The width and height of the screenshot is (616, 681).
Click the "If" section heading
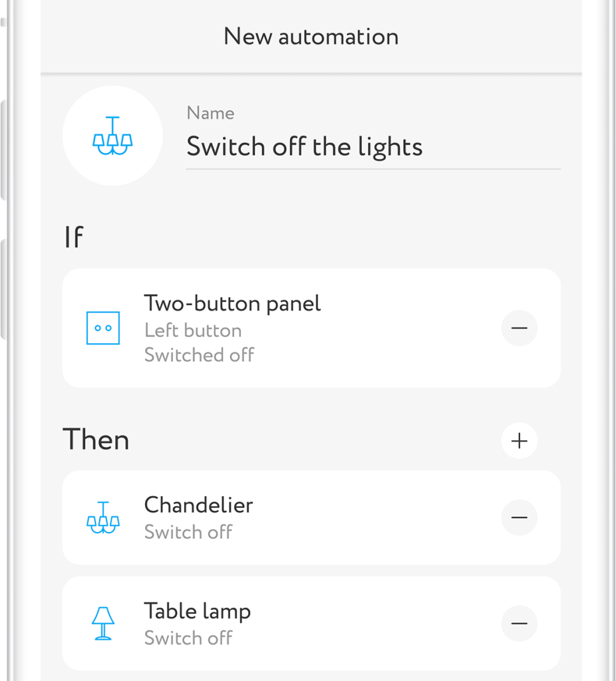pos(73,237)
